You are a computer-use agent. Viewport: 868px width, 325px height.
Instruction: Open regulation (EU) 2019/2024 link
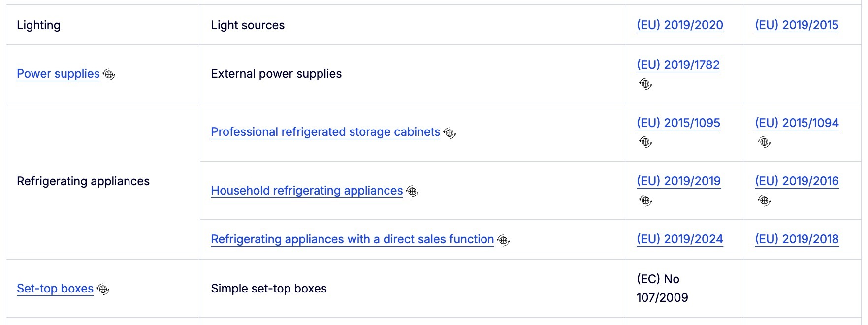pos(680,239)
